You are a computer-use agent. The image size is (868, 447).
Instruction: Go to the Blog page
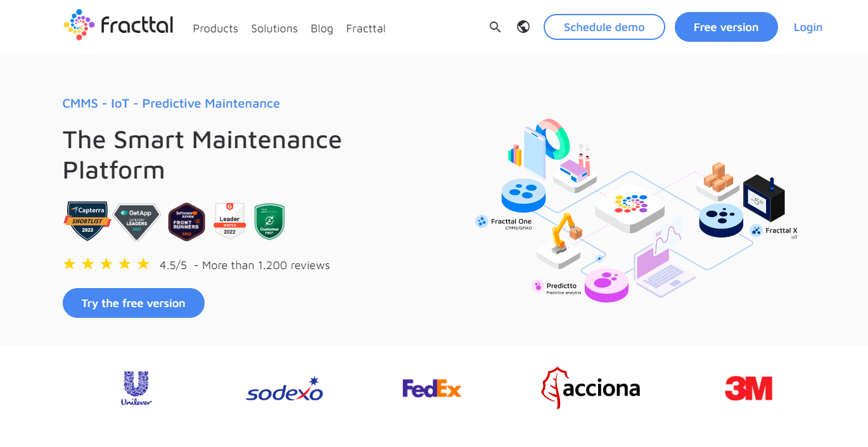(x=322, y=28)
